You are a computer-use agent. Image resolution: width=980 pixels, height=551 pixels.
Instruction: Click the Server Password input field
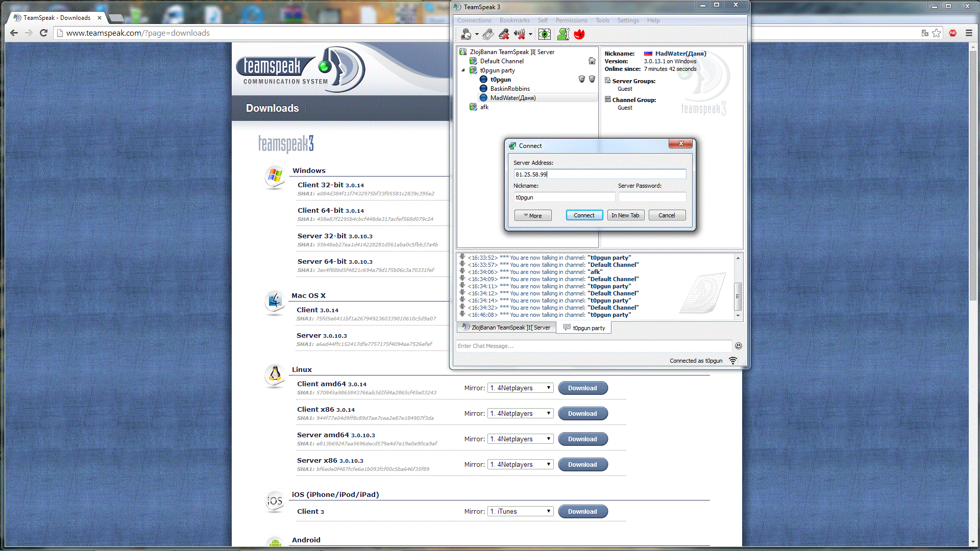click(652, 197)
